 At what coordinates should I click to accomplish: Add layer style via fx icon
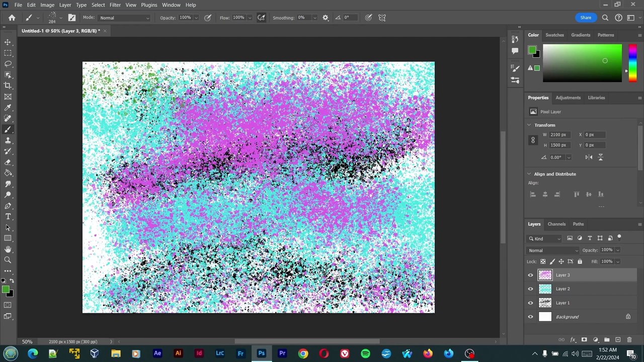(573, 340)
